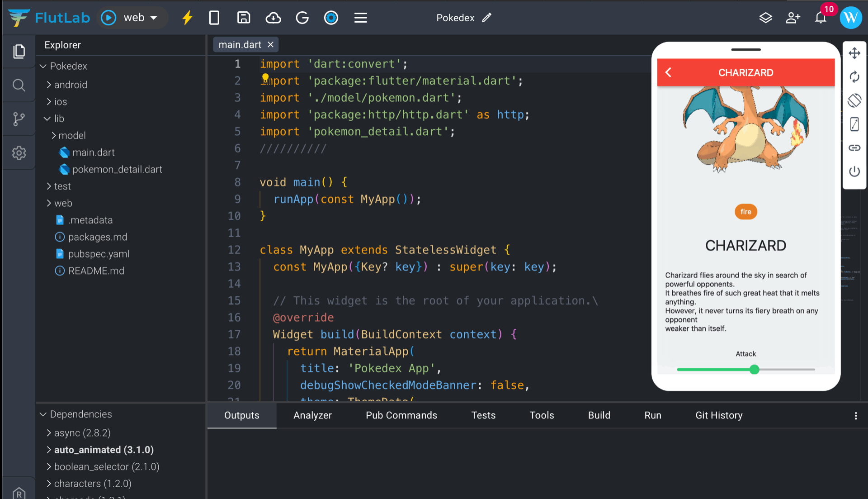Viewport: 868px width, 499px height.
Task: Click the Attack slider handle
Action: point(754,370)
